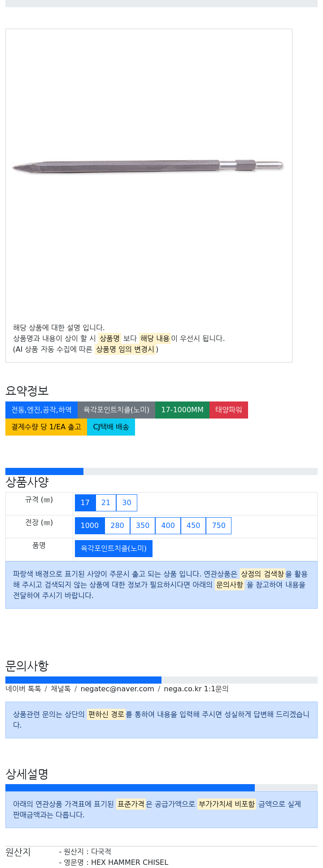
Task: Click the green 17-1000MM tag
Action: tap(182, 410)
